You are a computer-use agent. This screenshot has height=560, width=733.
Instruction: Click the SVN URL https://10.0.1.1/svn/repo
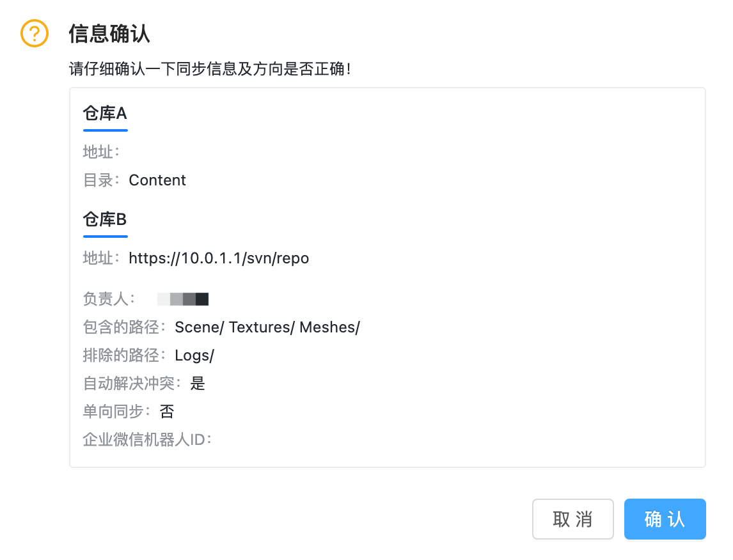219,258
